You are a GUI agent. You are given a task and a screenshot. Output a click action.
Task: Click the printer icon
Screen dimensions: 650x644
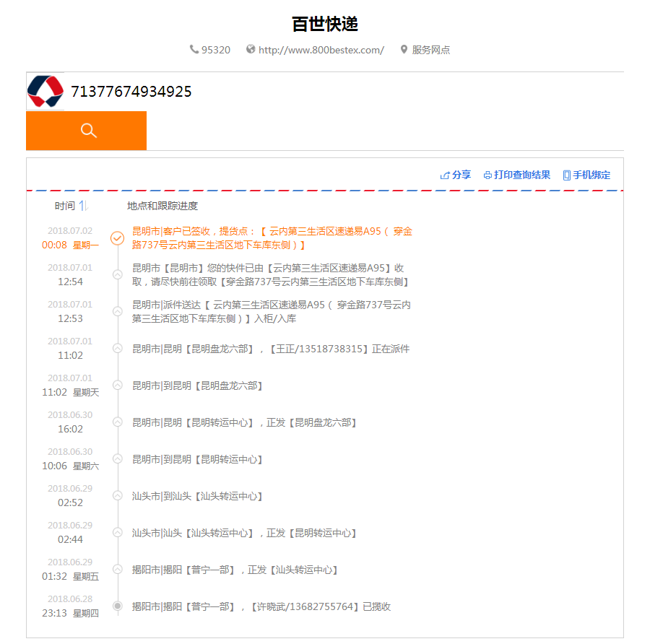pos(488,175)
